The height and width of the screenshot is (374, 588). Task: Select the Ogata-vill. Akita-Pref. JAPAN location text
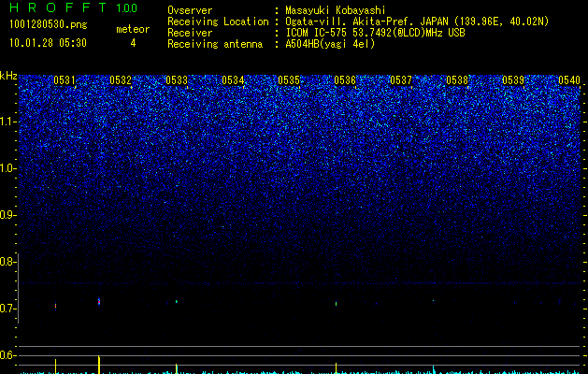pos(417,22)
